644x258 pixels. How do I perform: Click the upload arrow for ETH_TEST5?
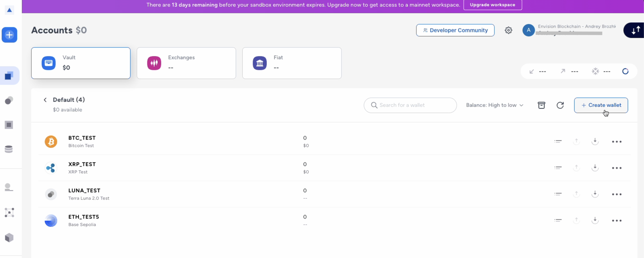[576, 220]
